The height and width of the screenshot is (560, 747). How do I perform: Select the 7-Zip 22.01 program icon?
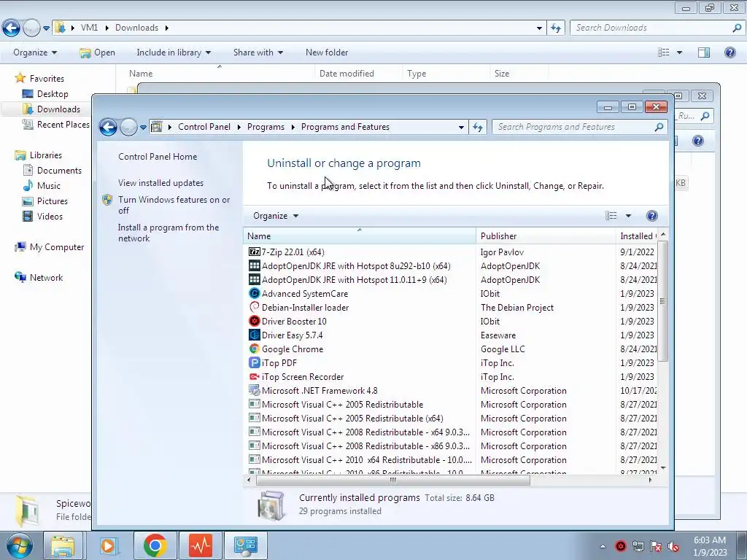coord(255,252)
